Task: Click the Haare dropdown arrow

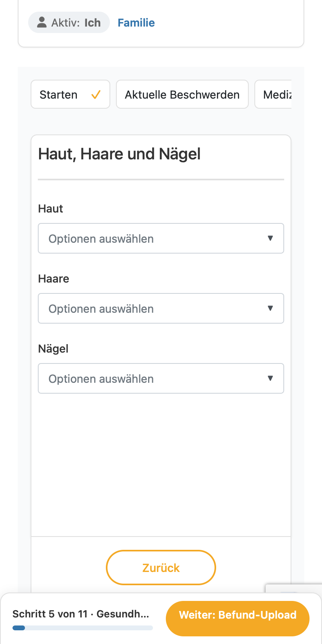Action: click(270, 308)
